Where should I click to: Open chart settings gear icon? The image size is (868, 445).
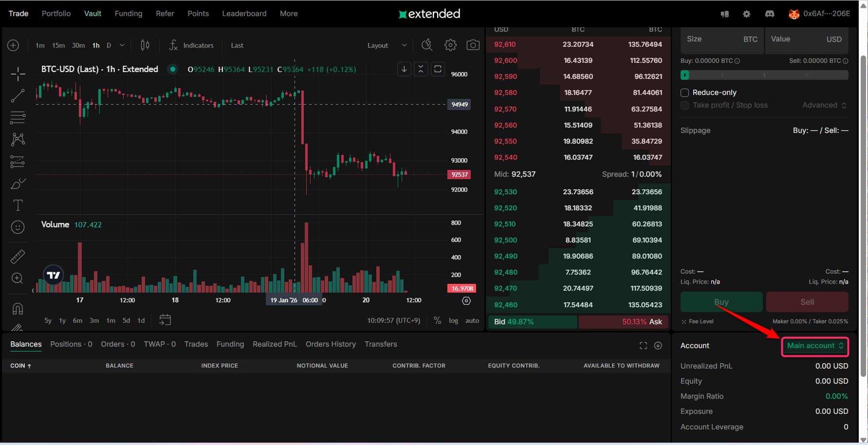tap(450, 45)
